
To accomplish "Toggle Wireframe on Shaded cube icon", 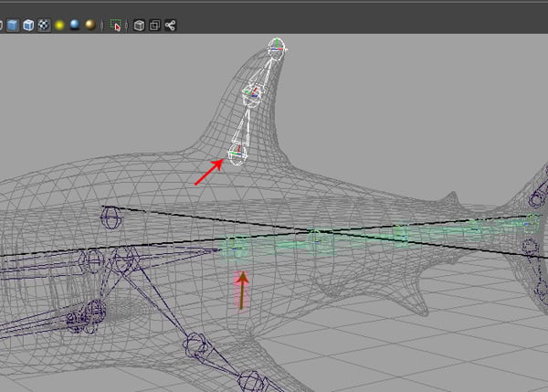I will pyautogui.click(x=28, y=26).
